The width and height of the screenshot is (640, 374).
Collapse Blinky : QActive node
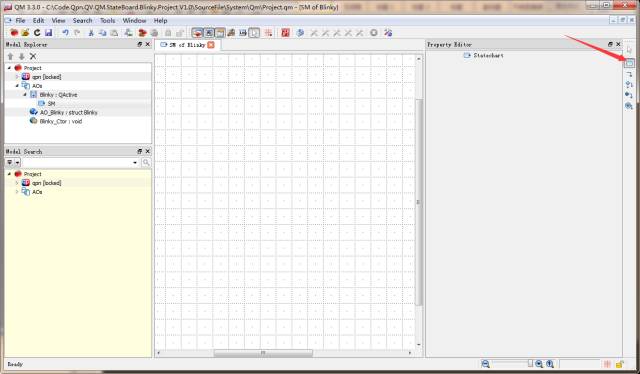[x=24, y=95]
